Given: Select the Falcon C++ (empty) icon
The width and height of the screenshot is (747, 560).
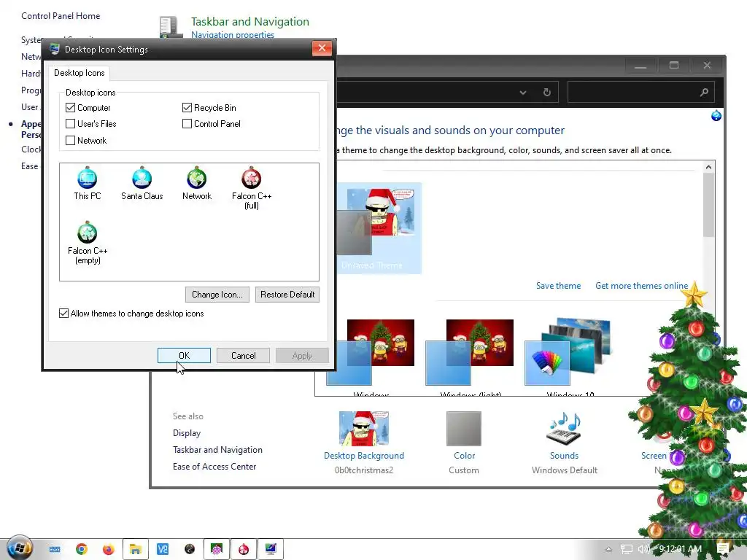Looking at the screenshot, I should 88,243.
